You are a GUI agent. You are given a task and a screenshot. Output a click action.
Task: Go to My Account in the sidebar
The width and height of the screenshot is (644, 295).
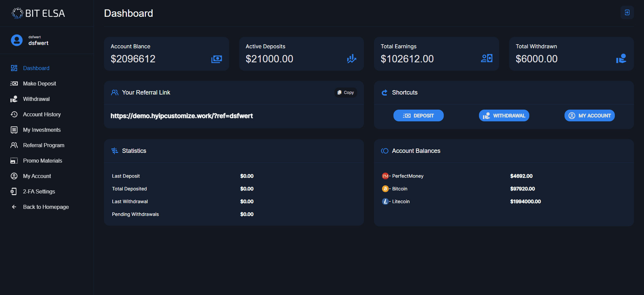37,176
